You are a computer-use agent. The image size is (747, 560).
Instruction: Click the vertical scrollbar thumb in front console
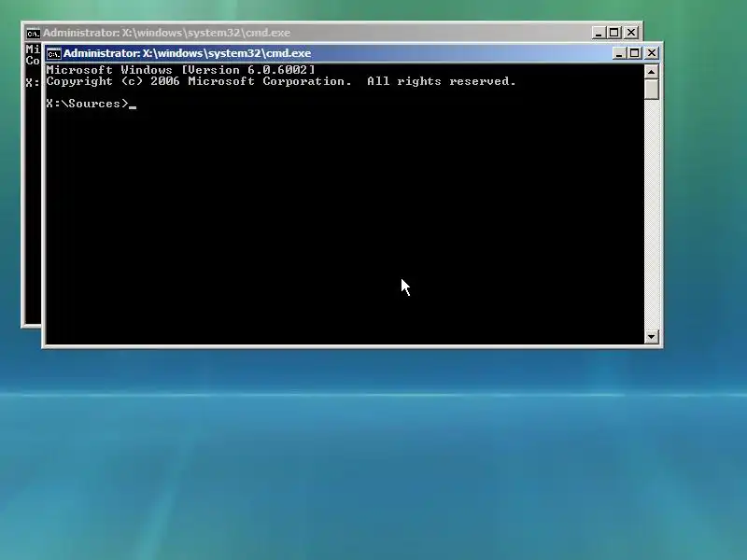[x=651, y=90]
